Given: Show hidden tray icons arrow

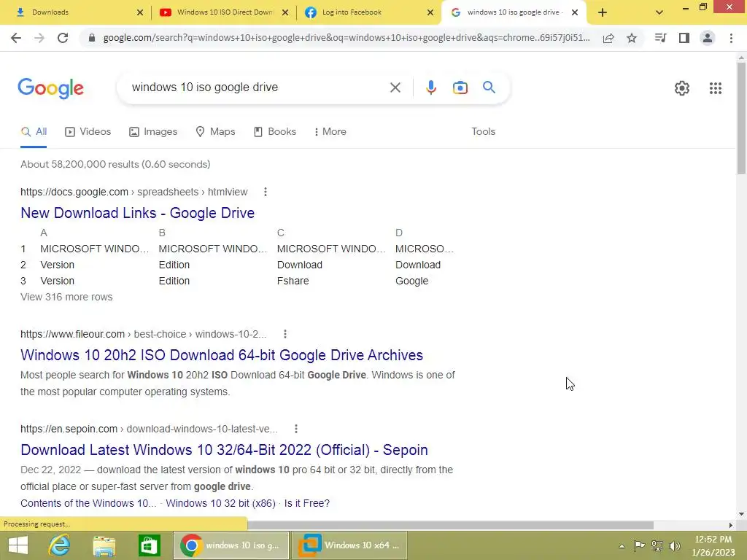Looking at the screenshot, I should click(622, 546).
